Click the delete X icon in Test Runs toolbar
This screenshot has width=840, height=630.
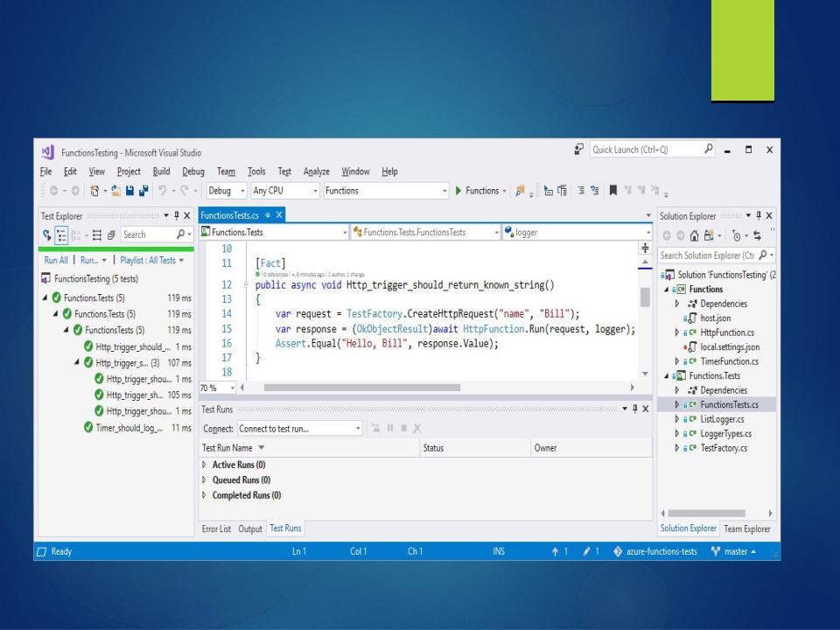pyautogui.click(x=417, y=428)
